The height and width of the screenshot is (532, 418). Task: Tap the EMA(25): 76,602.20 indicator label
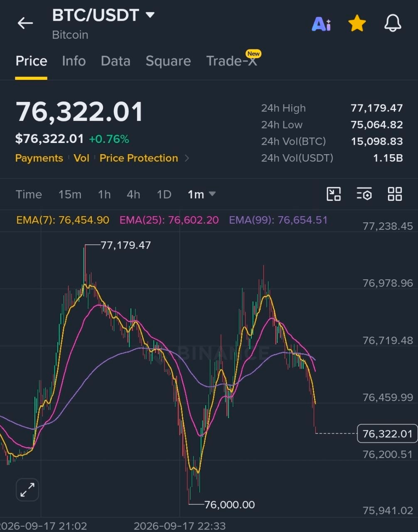coord(169,220)
